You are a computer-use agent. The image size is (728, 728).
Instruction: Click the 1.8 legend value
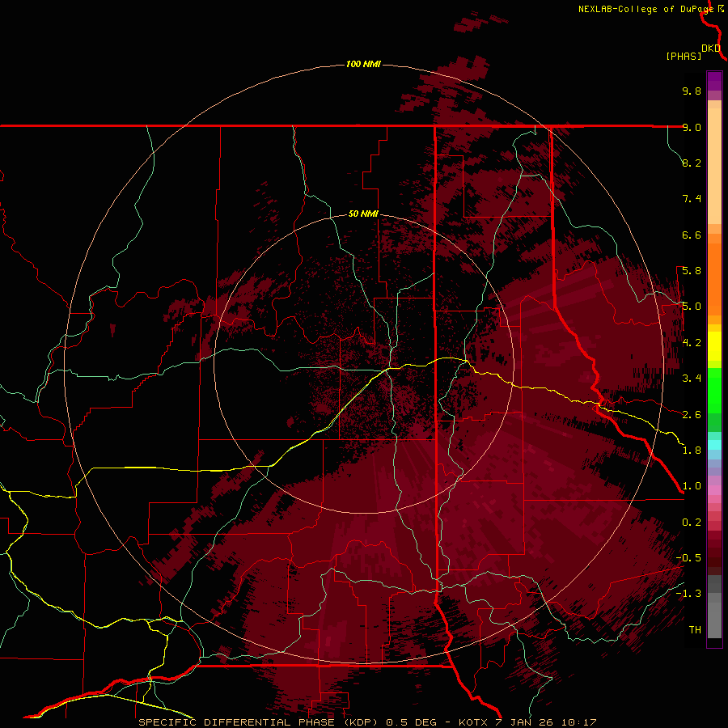tap(692, 451)
